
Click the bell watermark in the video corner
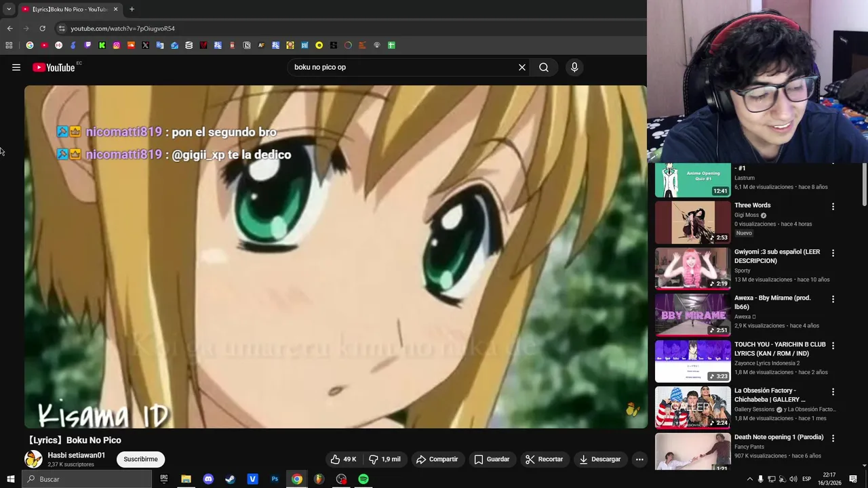(632, 409)
